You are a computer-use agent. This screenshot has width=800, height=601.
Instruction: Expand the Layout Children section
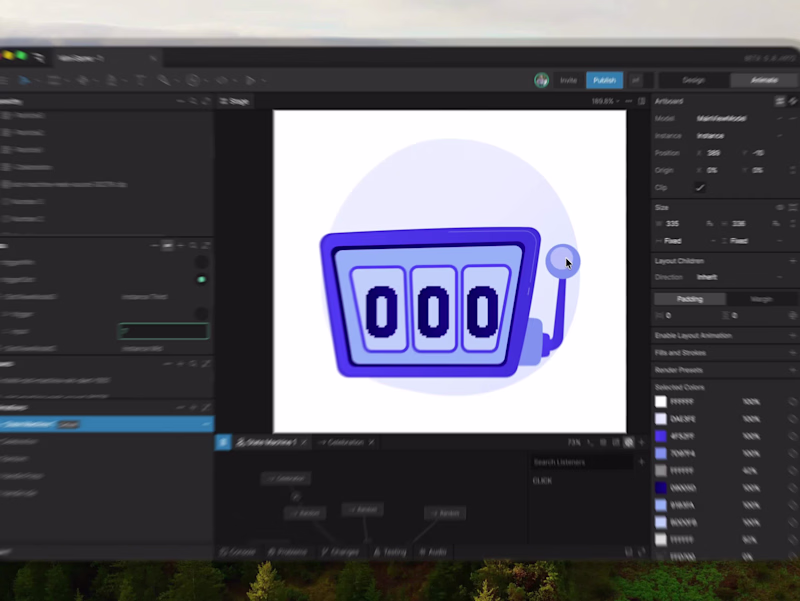click(x=792, y=261)
